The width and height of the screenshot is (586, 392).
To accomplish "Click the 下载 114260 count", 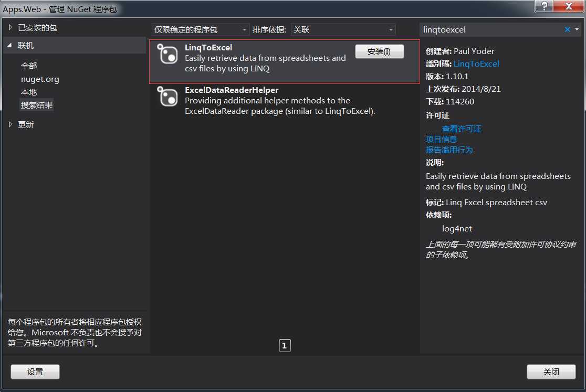I will (x=459, y=102).
